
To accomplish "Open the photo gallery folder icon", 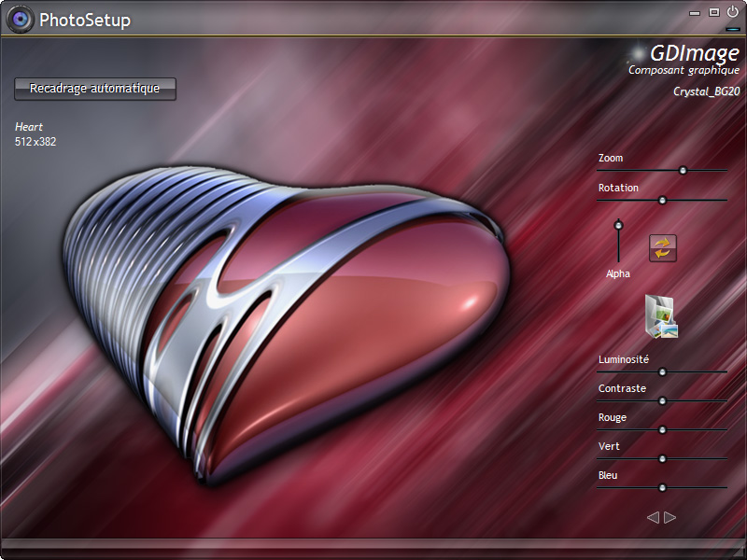I will [662, 316].
